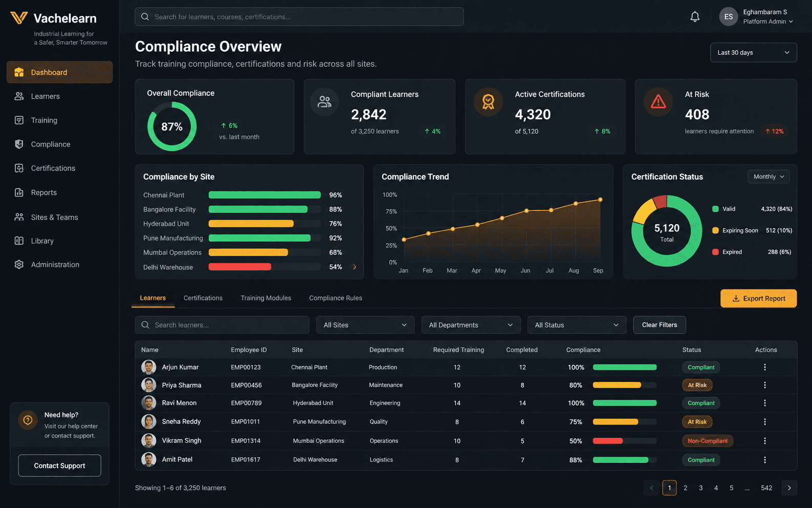The width and height of the screenshot is (812, 508).
Task: Click the Clear Filters button
Action: pyautogui.click(x=659, y=325)
